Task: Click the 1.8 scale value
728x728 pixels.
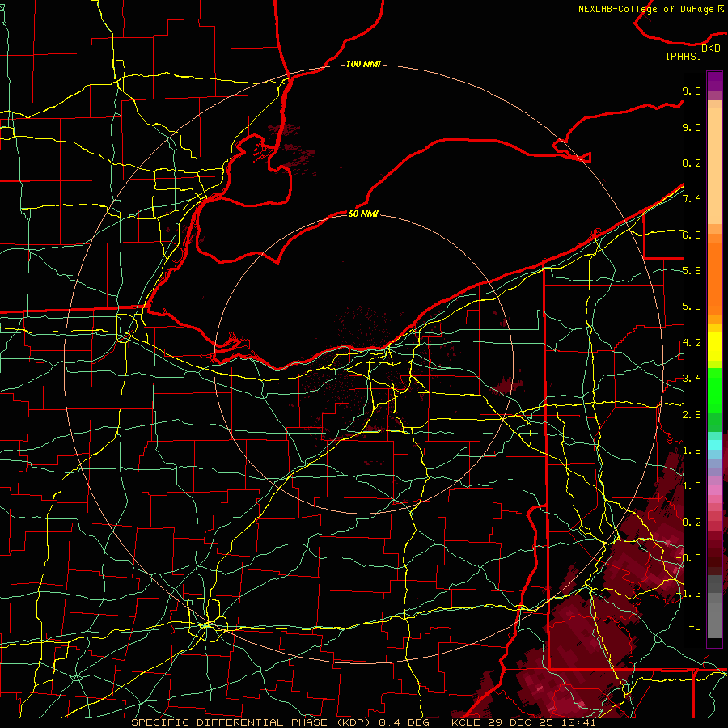Action: pyautogui.click(x=692, y=451)
